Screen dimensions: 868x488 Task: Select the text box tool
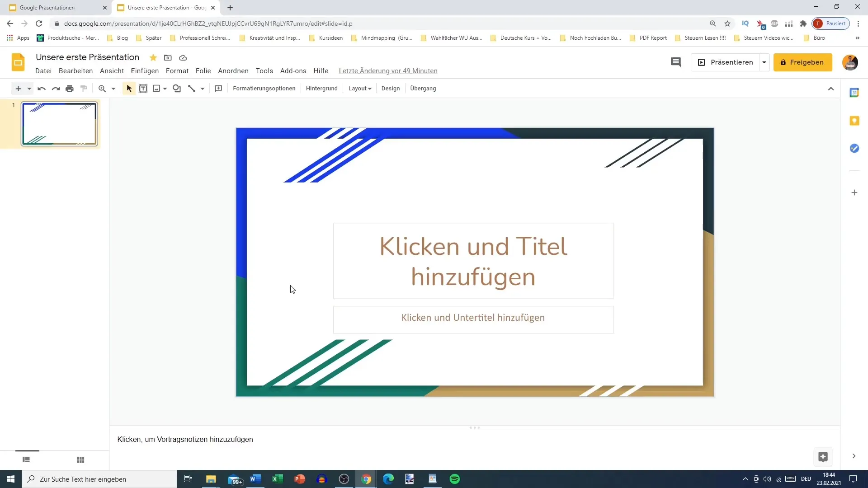point(143,89)
